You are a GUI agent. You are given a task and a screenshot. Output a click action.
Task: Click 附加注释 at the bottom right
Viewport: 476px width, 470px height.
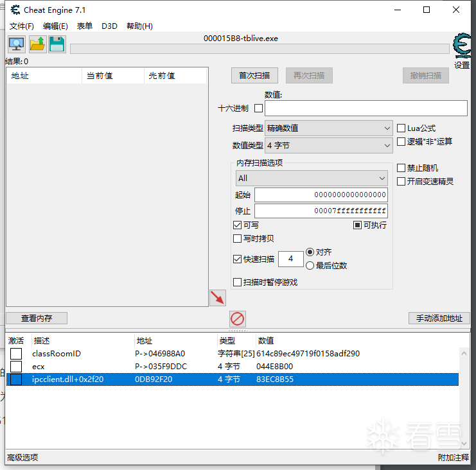454,457
